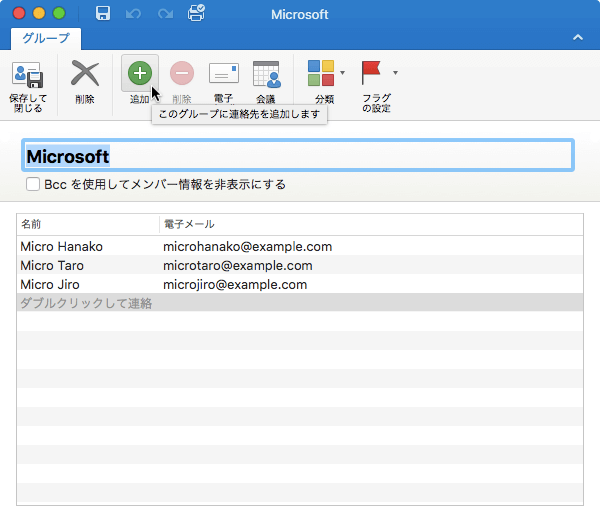This screenshot has height=520, width=600.
Task: Click the gray X 削除 (Delete group) icon
Action: 85,73
